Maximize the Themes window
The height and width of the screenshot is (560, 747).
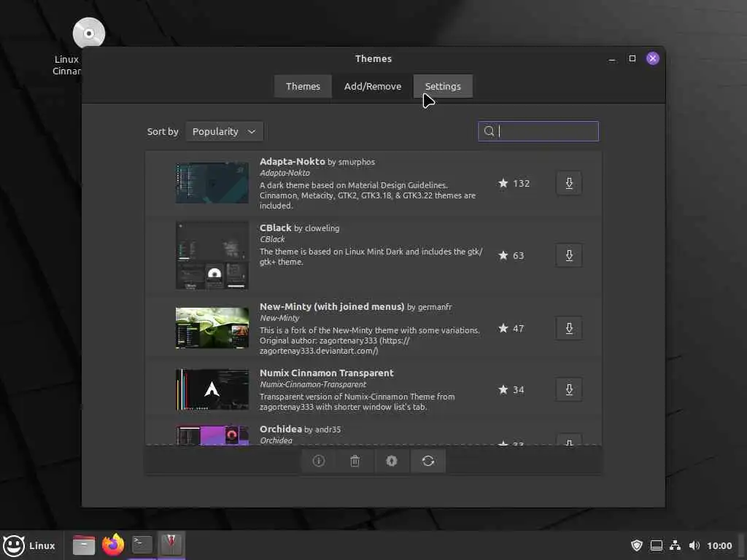(x=632, y=58)
